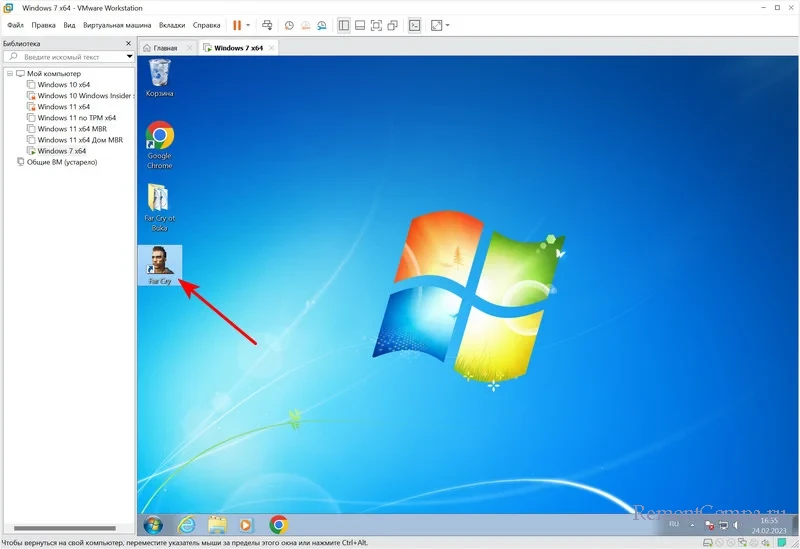Select Windows 11 x64 Дом MBR
The image size is (800, 549).
tap(80, 140)
